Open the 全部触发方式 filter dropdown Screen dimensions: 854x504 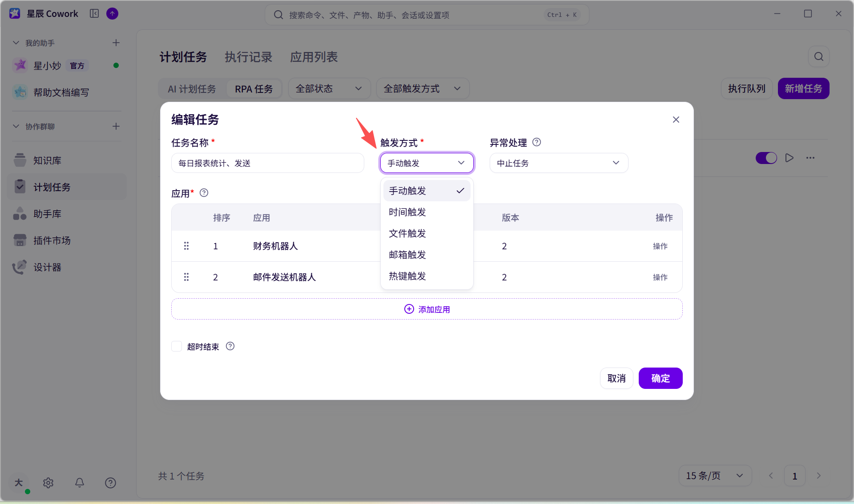(423, 88)
